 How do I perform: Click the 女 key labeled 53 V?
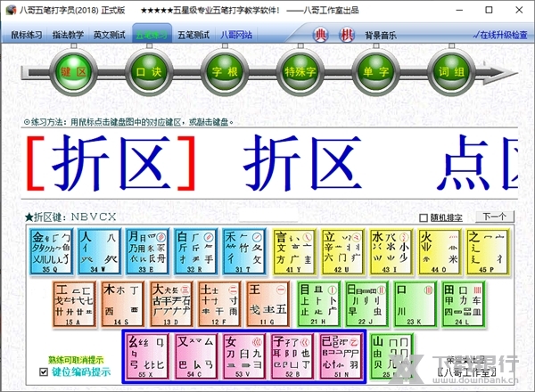point(244,356)
